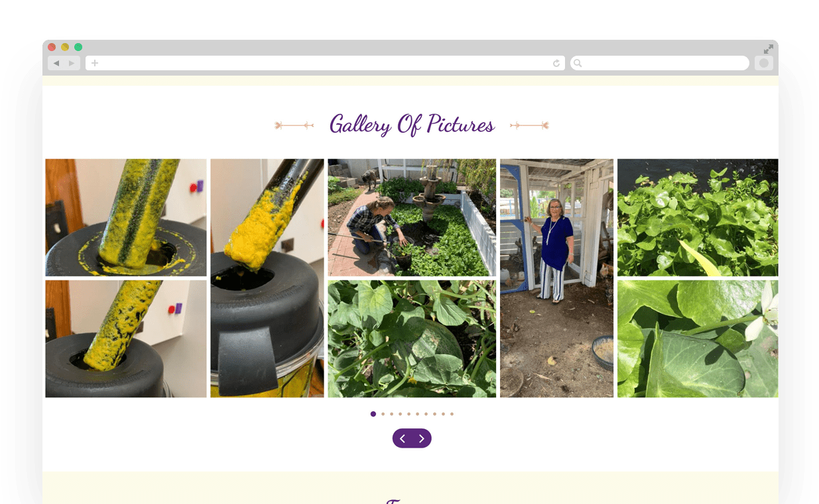Viewport: 819px width, 504px height.
Task: Expand browser to fullscreen with arrows icon
Action: coord(768,49)
